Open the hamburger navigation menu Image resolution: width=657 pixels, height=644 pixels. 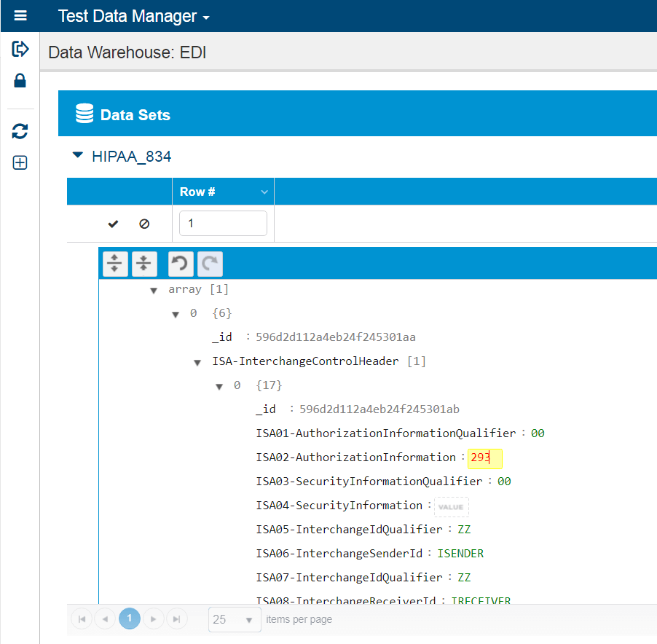20,16
